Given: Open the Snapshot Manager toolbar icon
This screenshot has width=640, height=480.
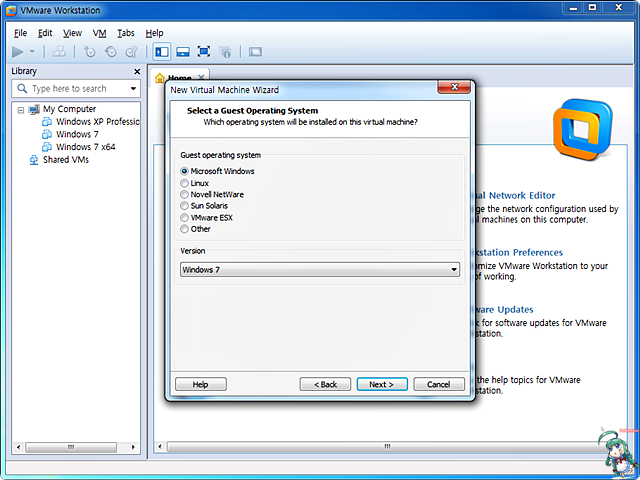Looking at the screenshot, I should [x=131, y=52].
